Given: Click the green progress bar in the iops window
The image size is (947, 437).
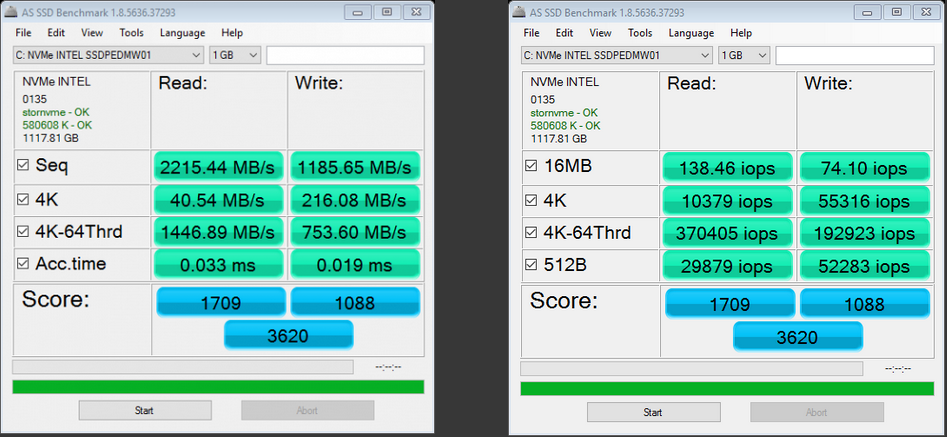Looking at the screenshot, I should [726, 388].
